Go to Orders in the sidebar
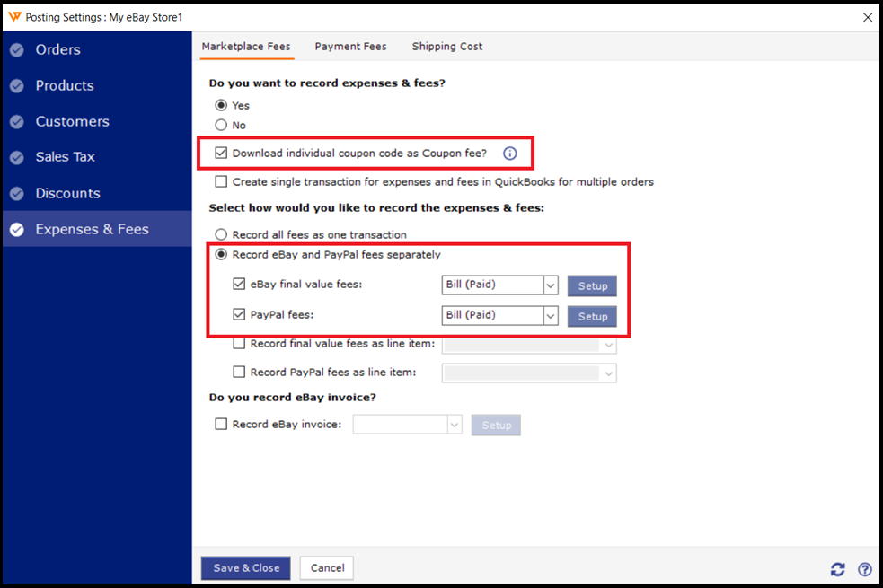Image resolution: width=883 pixels, height=588 pixels. (x=97, y=50)
